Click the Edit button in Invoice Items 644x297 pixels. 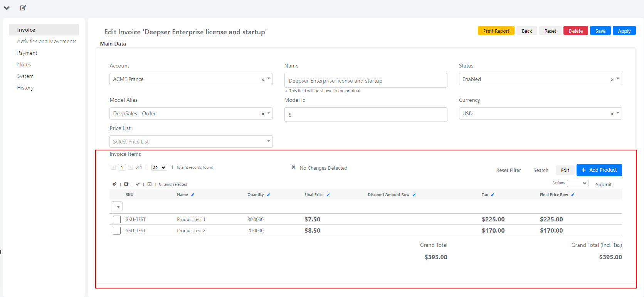click(565, 170)
